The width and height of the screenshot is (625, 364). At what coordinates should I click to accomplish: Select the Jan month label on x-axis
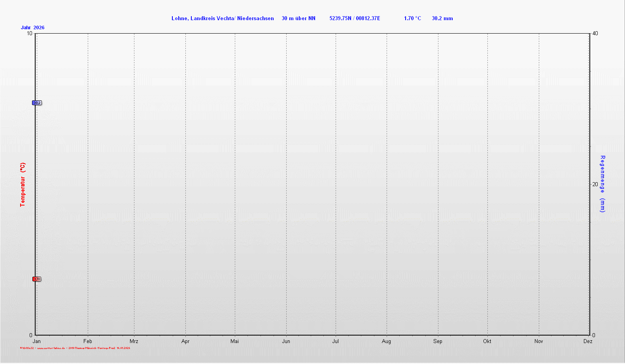point(36,341)
